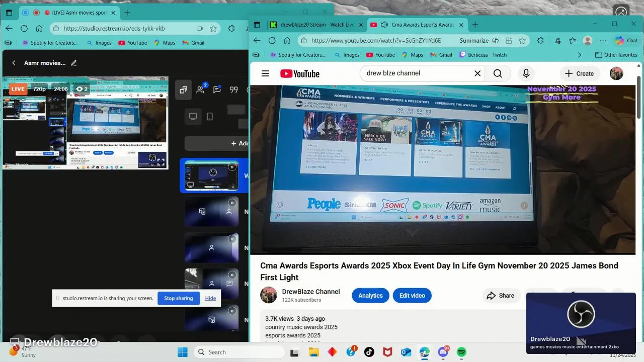Open YouTube bookmark in Restream window
This screenshot has height=362, width=644.
tap(133, 43)
